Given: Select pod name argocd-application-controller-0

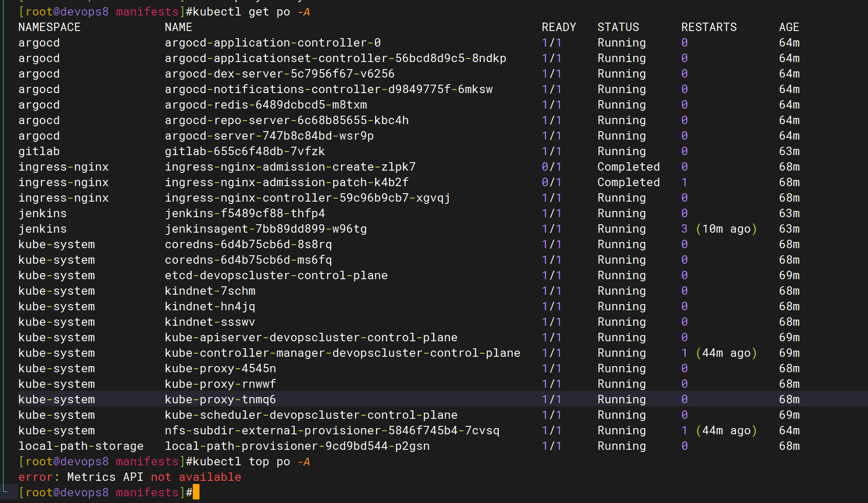Looking at the screenshot, I should click(273, 43).
